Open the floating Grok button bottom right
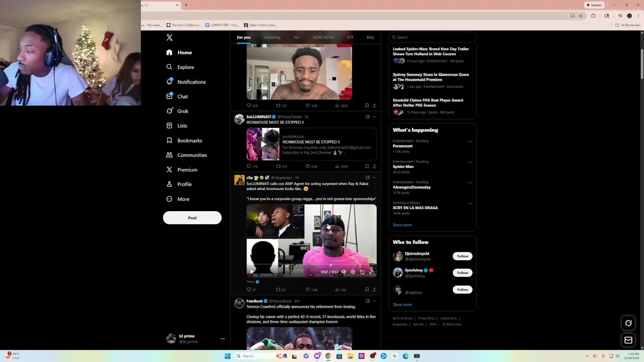Viewport: 644px width, 362px height. point(628,323)
